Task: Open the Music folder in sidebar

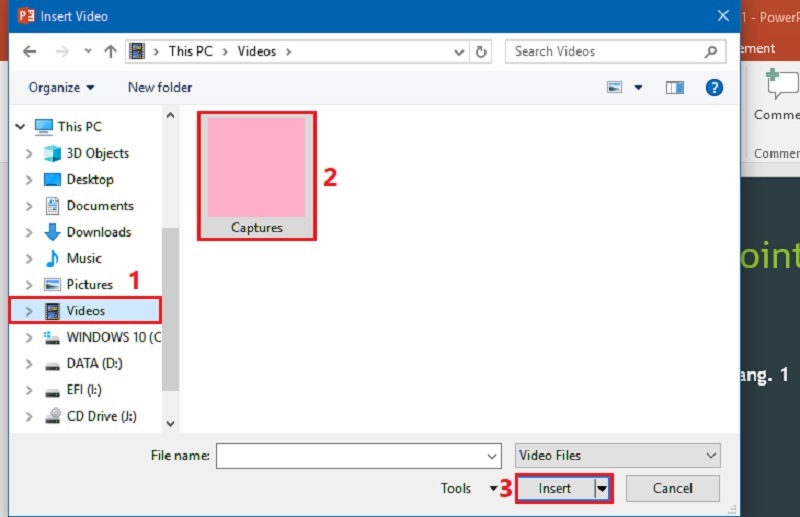Action: point(84,258)
